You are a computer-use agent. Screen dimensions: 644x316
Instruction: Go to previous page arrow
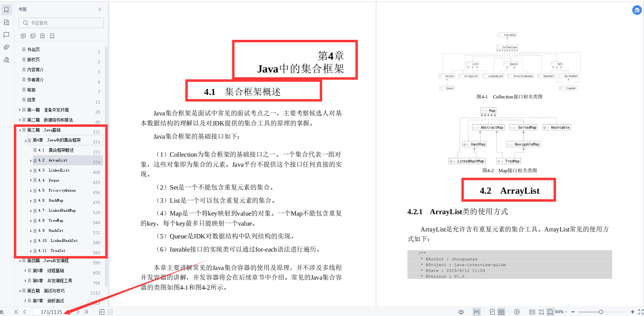(25, 312)
